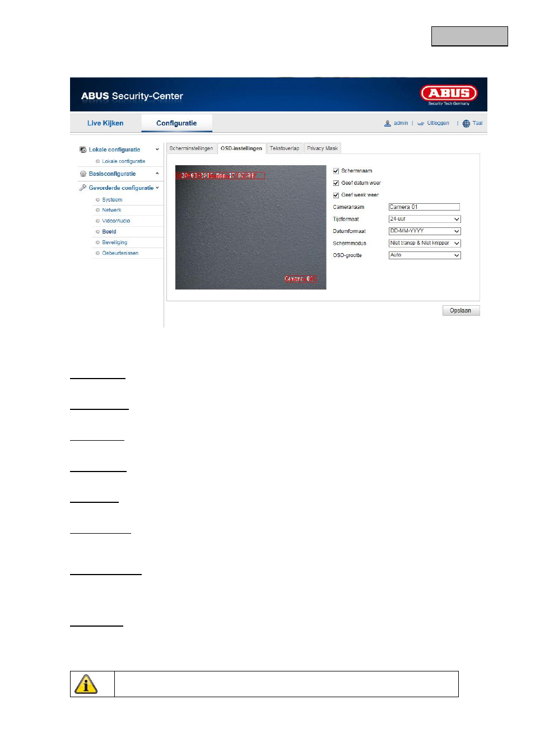Click the Basisconfiguratie heading
This screenshot has width=535, height=756.
[x=112, y=174]
